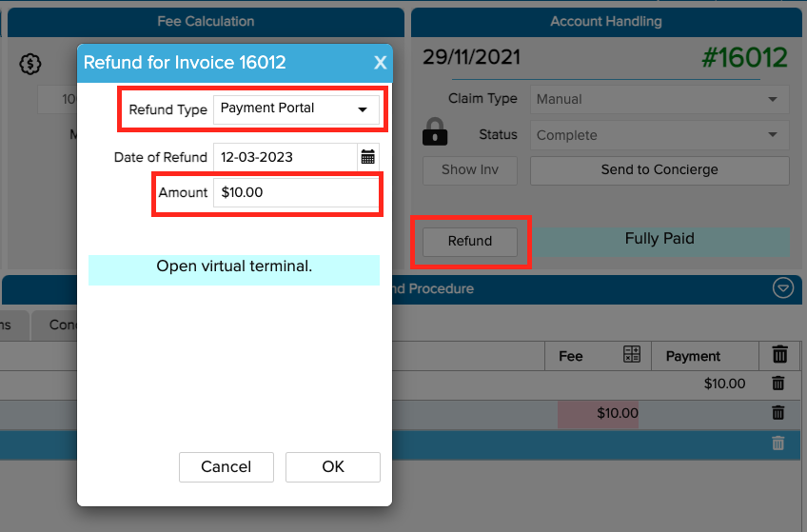Click the padlock lock icon
The image size is (807, 532).
[x=435, y=131]
